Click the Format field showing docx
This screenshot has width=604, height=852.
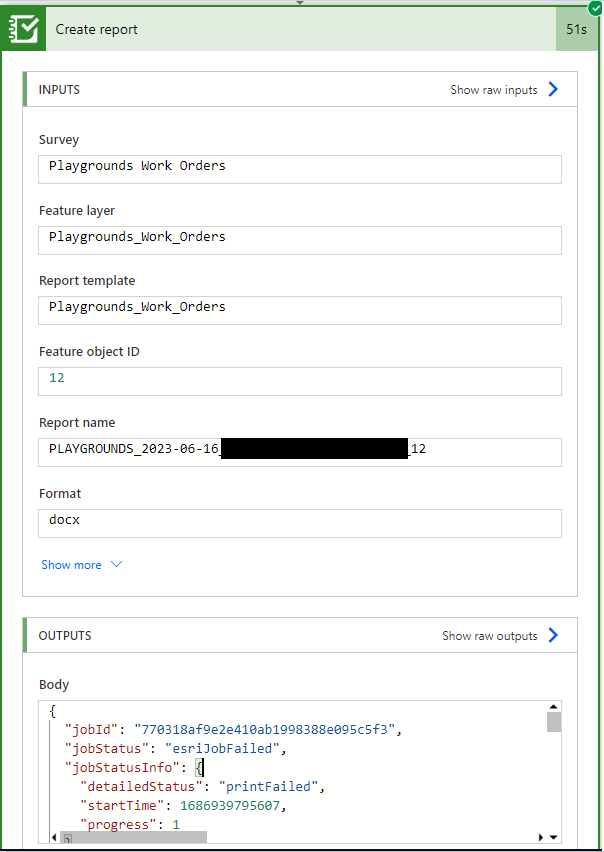pos(299,523)
